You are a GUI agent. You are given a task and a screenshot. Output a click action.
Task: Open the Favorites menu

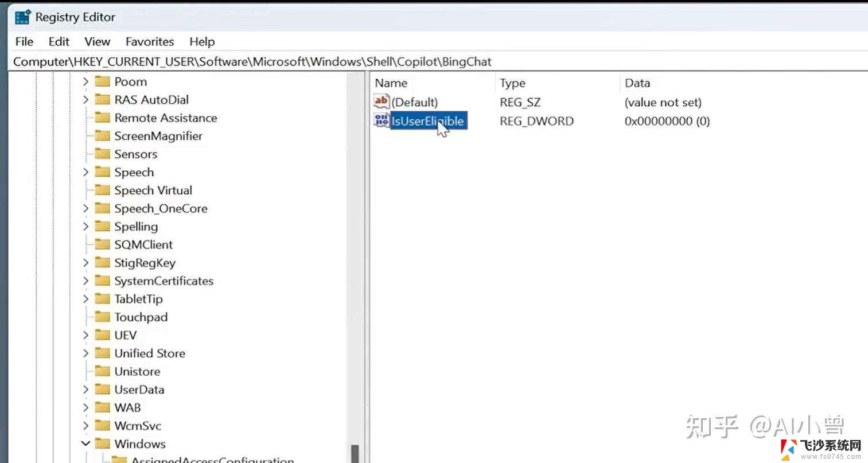point(149,41)
